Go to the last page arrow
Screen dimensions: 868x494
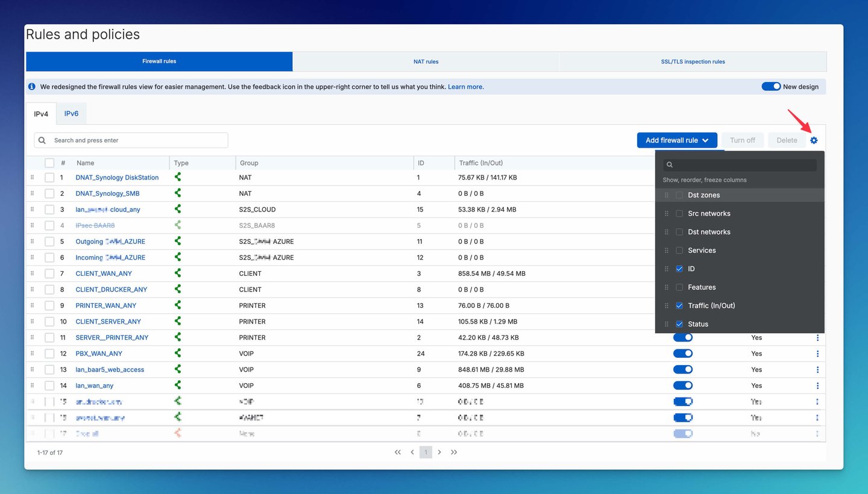click(x=454, y=452)
